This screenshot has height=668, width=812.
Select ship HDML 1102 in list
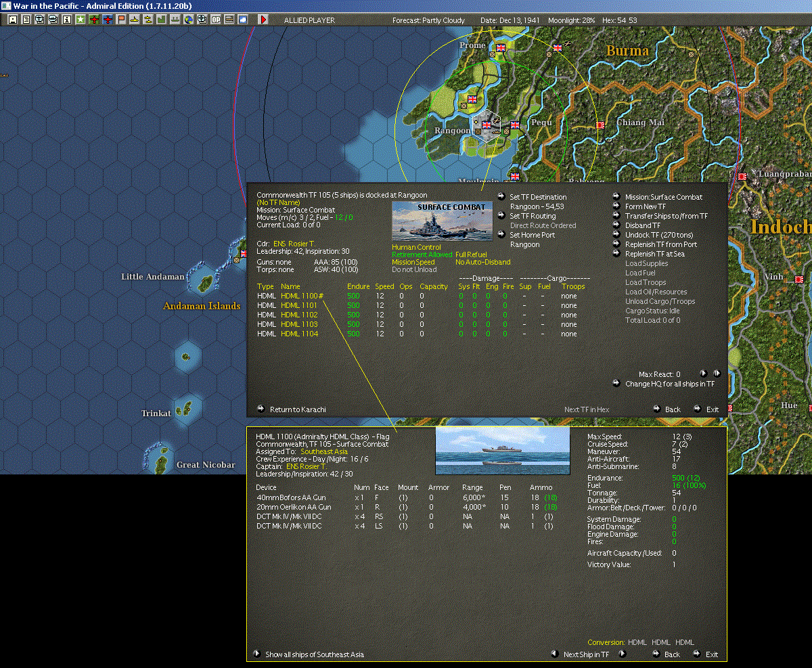pos(298,315)
